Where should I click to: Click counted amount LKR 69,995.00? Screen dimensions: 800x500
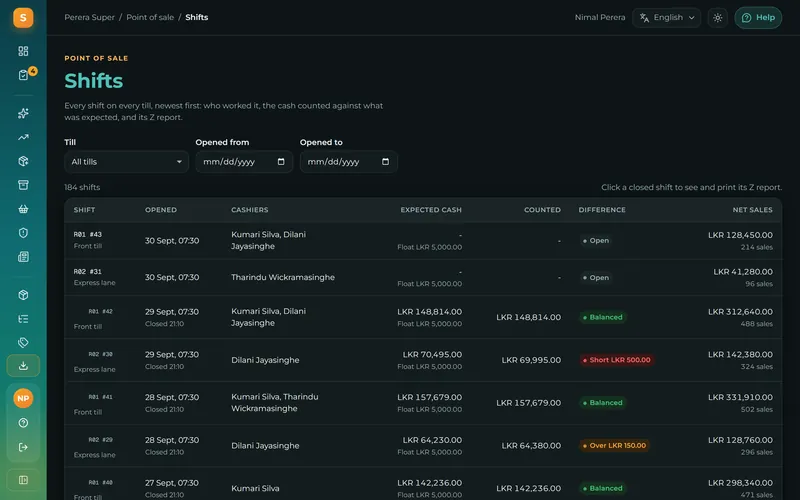531,360
